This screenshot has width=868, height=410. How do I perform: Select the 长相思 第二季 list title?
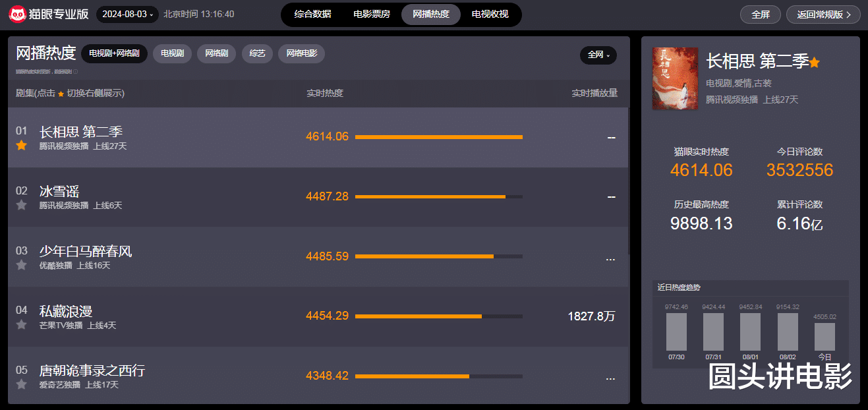81,132
